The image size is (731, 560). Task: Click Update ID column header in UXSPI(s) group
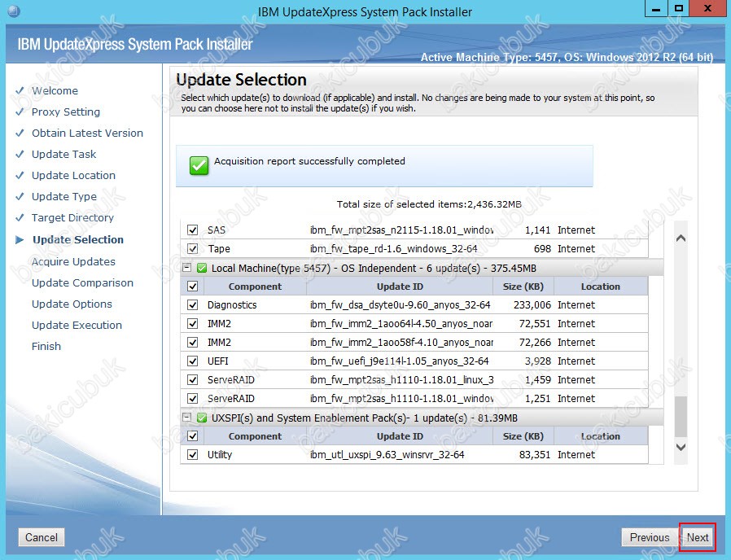tap(400, 436)
